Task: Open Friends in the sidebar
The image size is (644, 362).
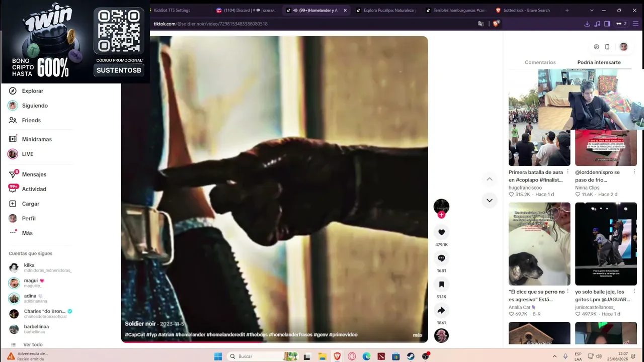Action: coord(31,120)
